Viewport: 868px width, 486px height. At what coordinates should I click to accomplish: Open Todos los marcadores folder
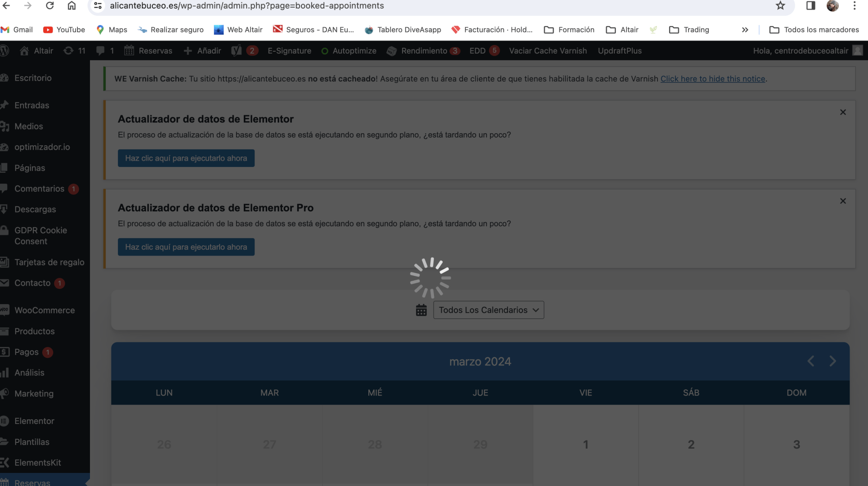(x=814, y=30)
